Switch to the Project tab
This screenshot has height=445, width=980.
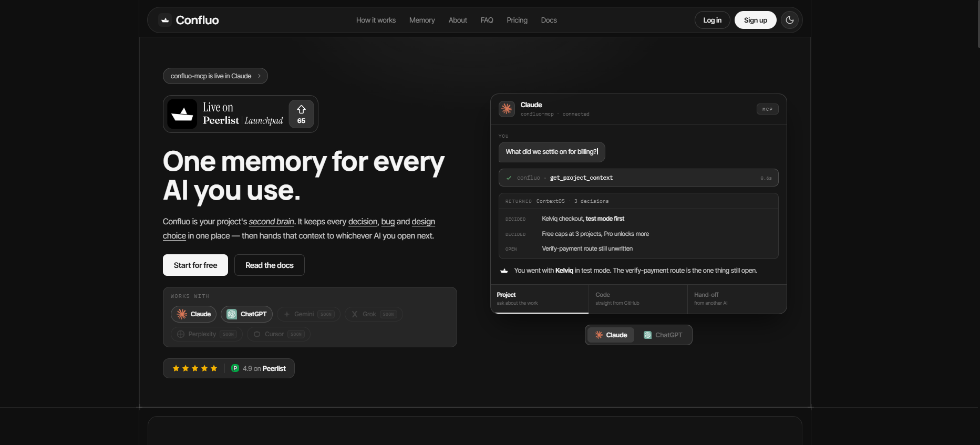pos(540,298)
